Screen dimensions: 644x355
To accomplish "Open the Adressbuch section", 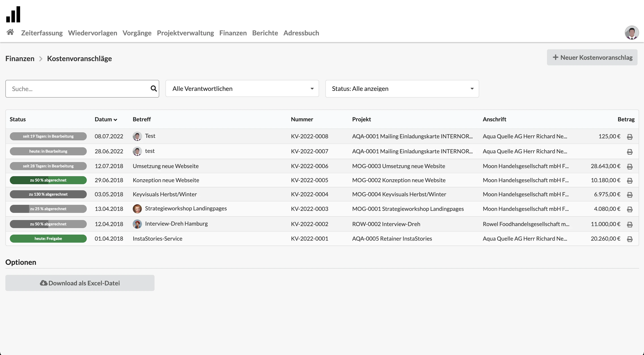I will point(301,33).
